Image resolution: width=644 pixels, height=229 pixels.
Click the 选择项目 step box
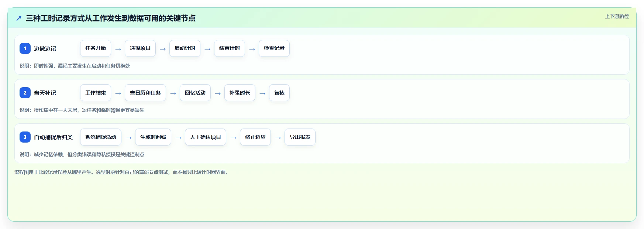(140, 48)
